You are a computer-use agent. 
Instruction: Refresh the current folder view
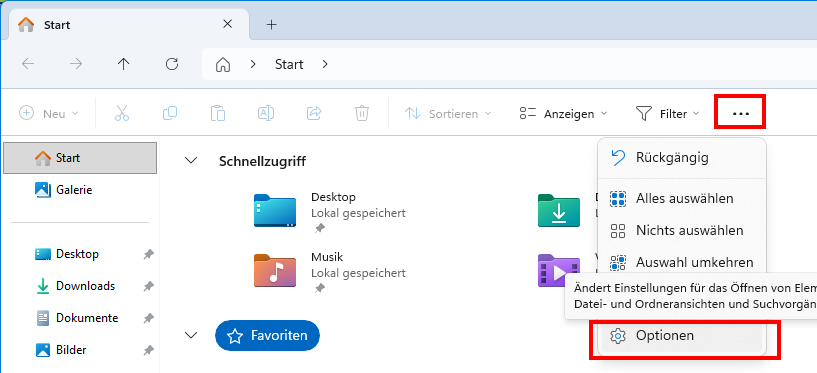(x=172, y=64)
